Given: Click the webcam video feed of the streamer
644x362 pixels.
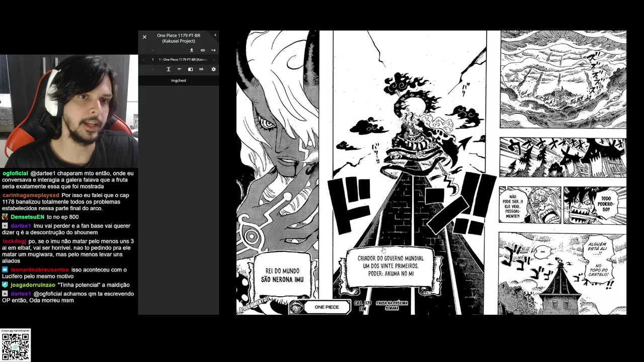Looking at the screenshot, I should click(69, 111).
